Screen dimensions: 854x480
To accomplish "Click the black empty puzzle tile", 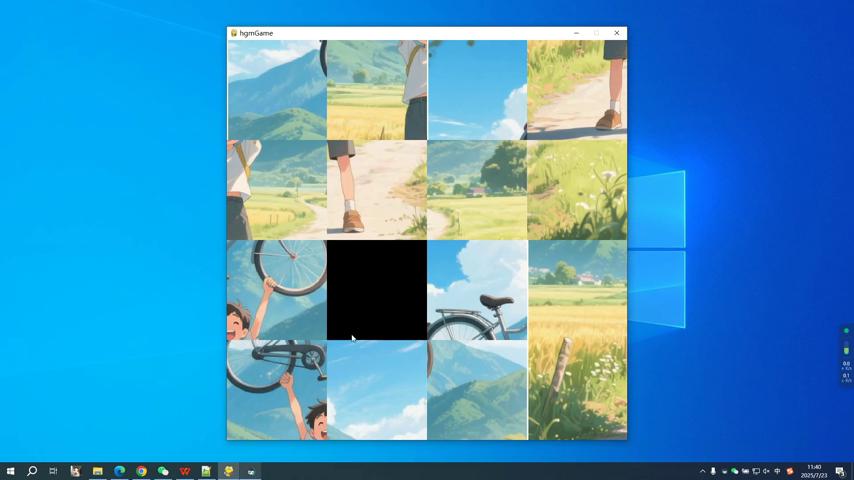I will click(x=377, y=290).
